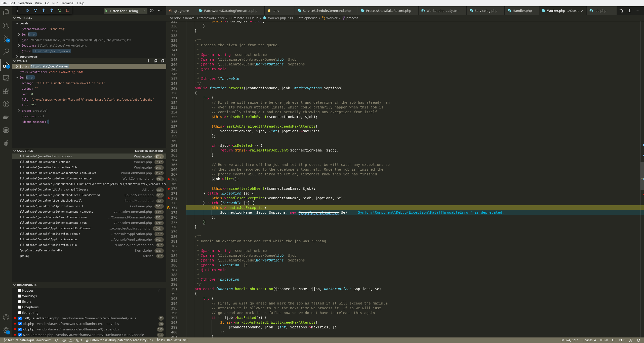
Task: Click the Pull Request #1016 status item
Action: (173, 340)
